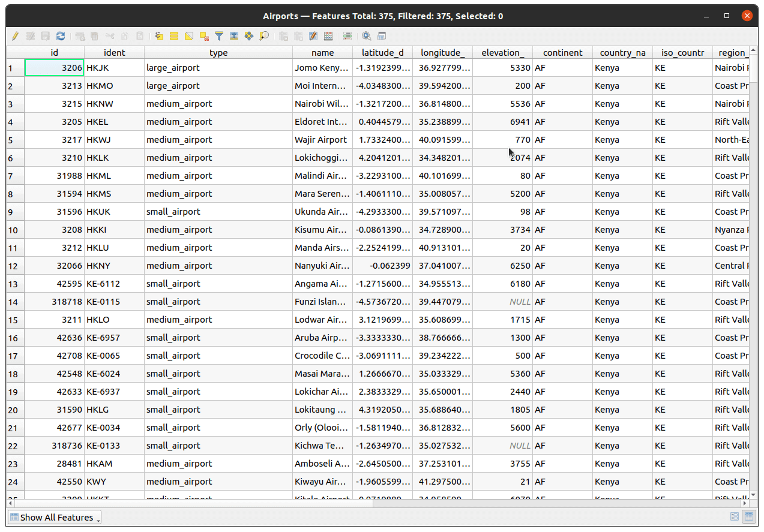
Task: Click latitude cell -0.062399
Action: point(383,266)
